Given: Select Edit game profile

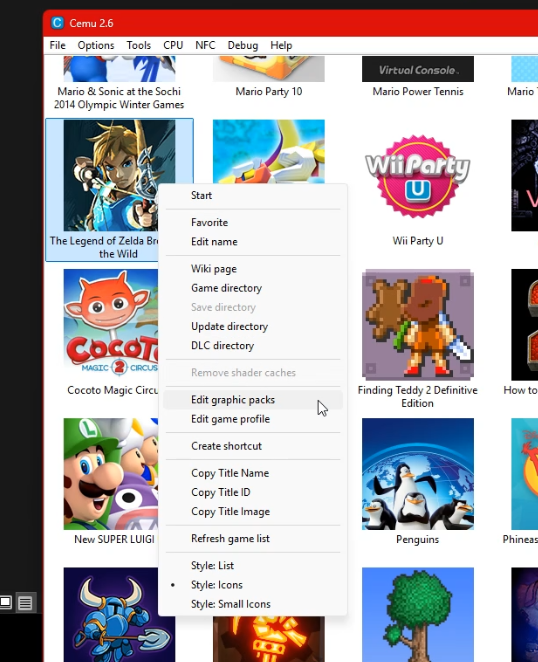Looking at the screenshot, I should 253,419.
